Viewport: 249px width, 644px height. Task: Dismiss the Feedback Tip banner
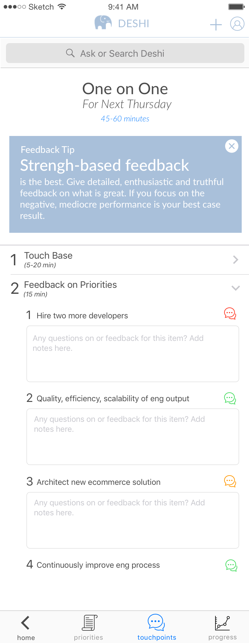(x=232, y=146)
